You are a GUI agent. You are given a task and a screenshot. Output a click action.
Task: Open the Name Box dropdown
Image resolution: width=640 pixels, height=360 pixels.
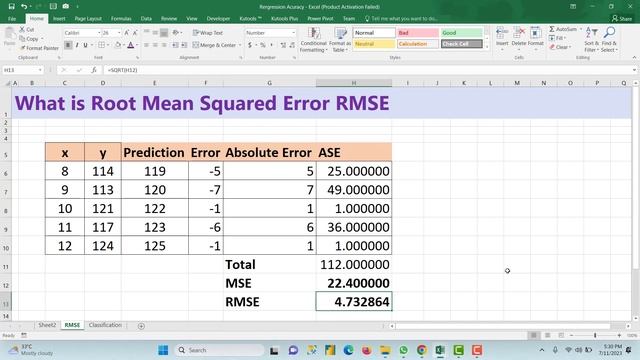pyautogui.click(x=40, y=70)
